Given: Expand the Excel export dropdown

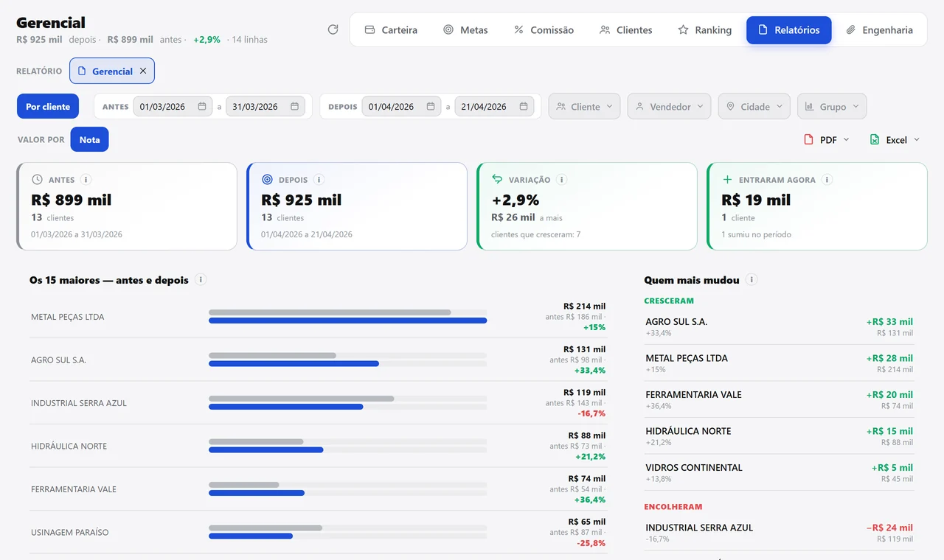Looking at the screenshot, I should [x=895, y=139].
